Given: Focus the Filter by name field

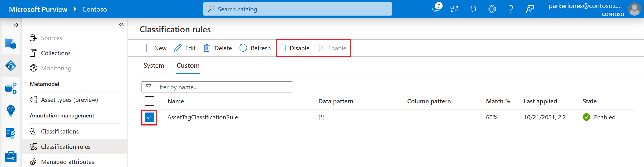Looking at the screenshot, I should (x=217, y=87).
